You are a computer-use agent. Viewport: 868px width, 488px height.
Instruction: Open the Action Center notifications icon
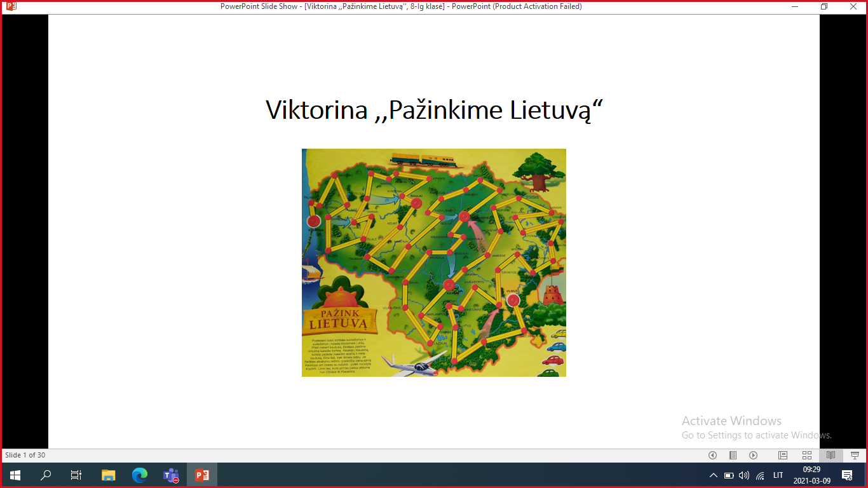(847, 475)
